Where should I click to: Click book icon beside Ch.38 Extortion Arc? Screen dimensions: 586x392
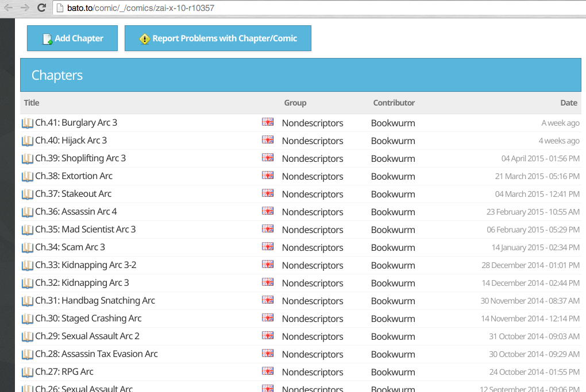(x=28, y=176)
